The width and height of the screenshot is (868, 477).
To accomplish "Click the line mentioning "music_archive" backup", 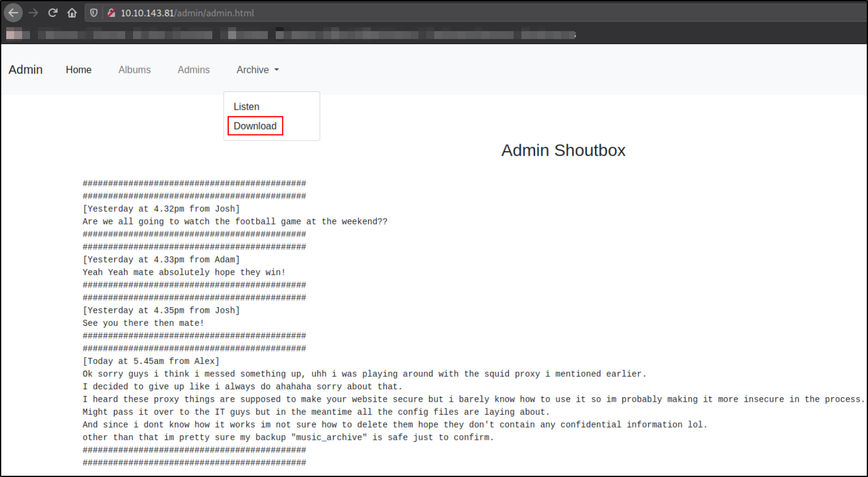I will tap(288, 437).
